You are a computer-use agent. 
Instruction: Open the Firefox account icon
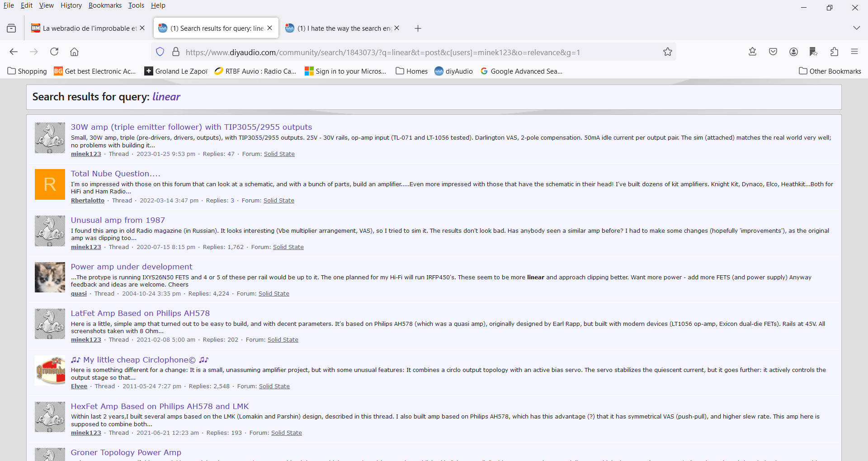tap(793, 52)
